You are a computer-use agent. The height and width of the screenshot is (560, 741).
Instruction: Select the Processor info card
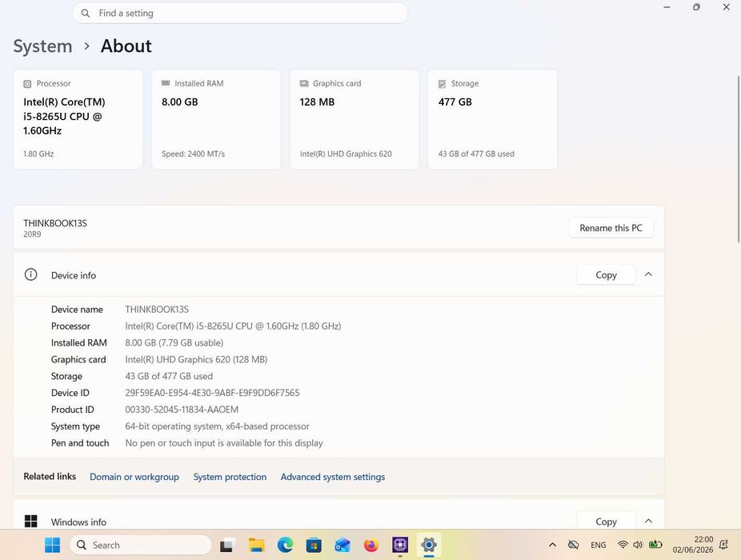tap(78, 119)
